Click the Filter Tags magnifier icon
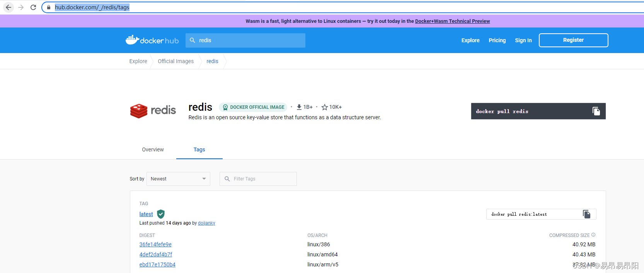 227,179
